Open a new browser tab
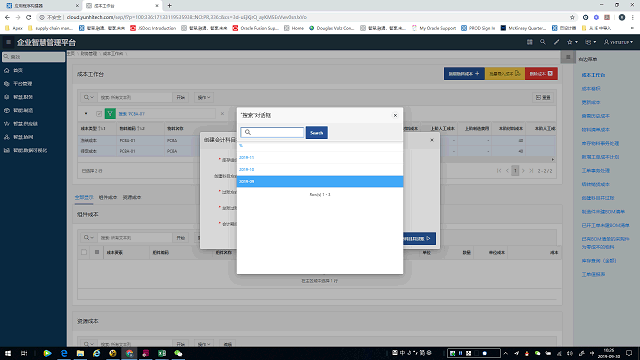The width and height of the screenshot is (640, 360). point(169,6)
